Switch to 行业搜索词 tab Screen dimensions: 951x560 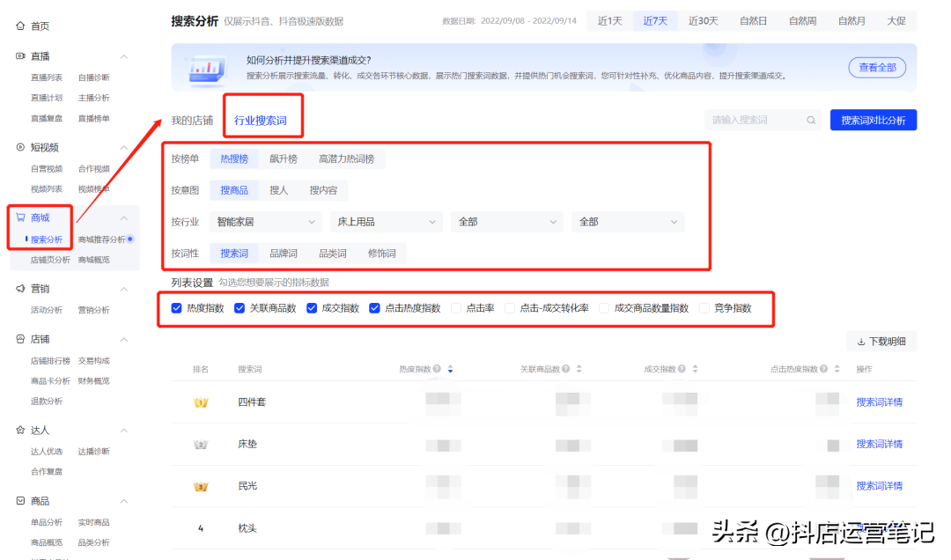pyautogui.click(x=261, y=120)
